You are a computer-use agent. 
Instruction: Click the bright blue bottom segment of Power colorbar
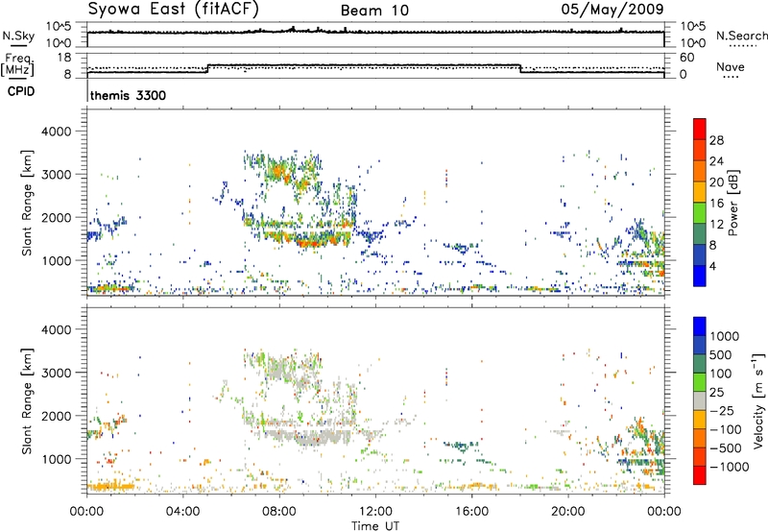tap(700, 276)
